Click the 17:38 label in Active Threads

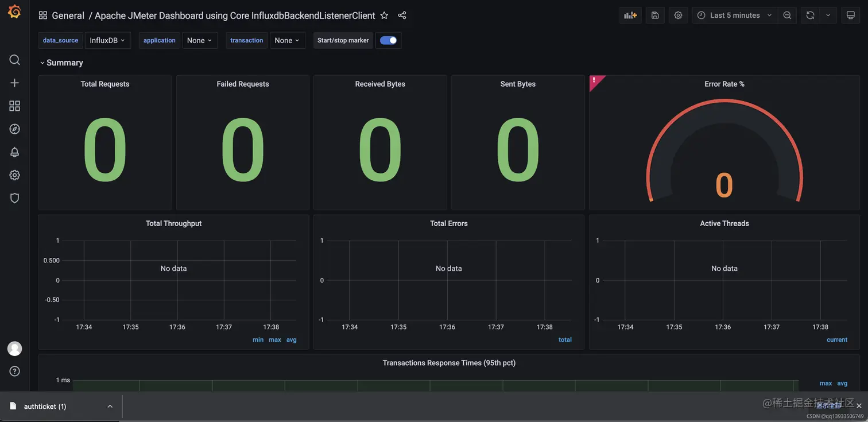[x=820, y=327]
